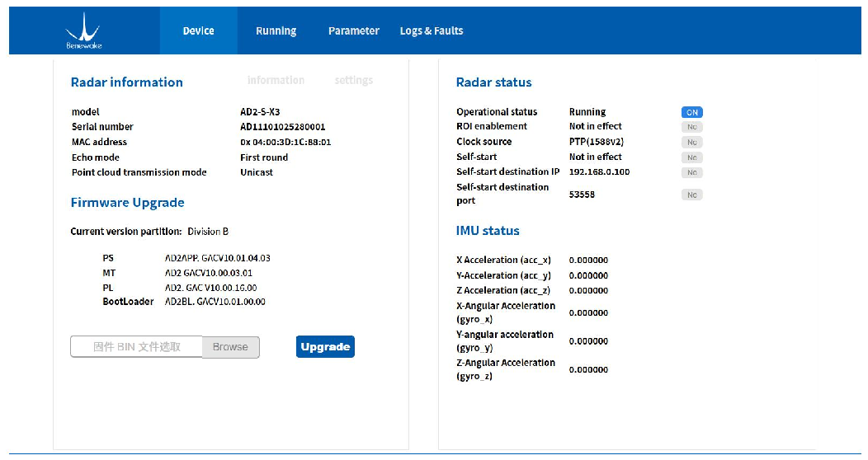Toggle the Self-start switch

point(692,157)
